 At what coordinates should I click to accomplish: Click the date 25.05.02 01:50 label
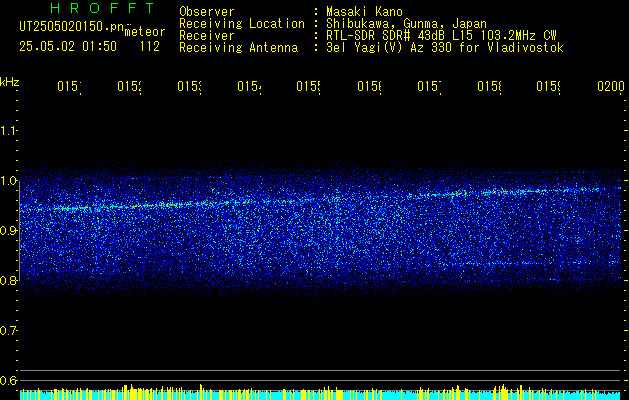coord(68,47)
